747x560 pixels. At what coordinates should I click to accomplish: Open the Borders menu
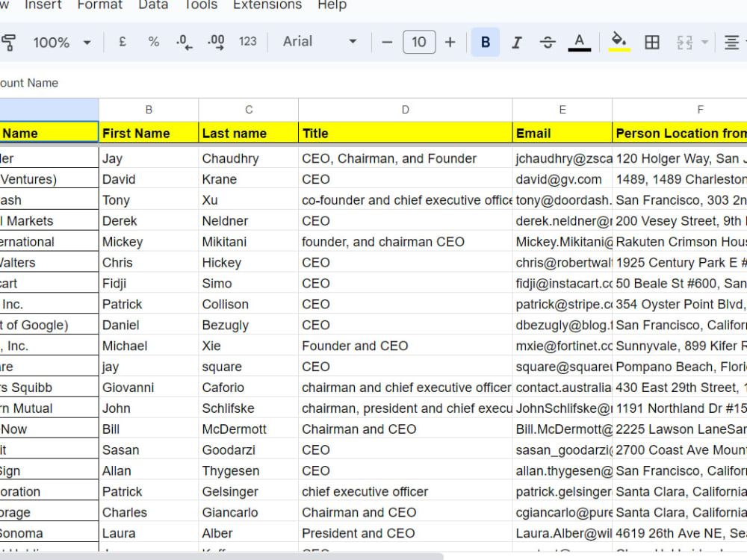click(x=652, y=42)
